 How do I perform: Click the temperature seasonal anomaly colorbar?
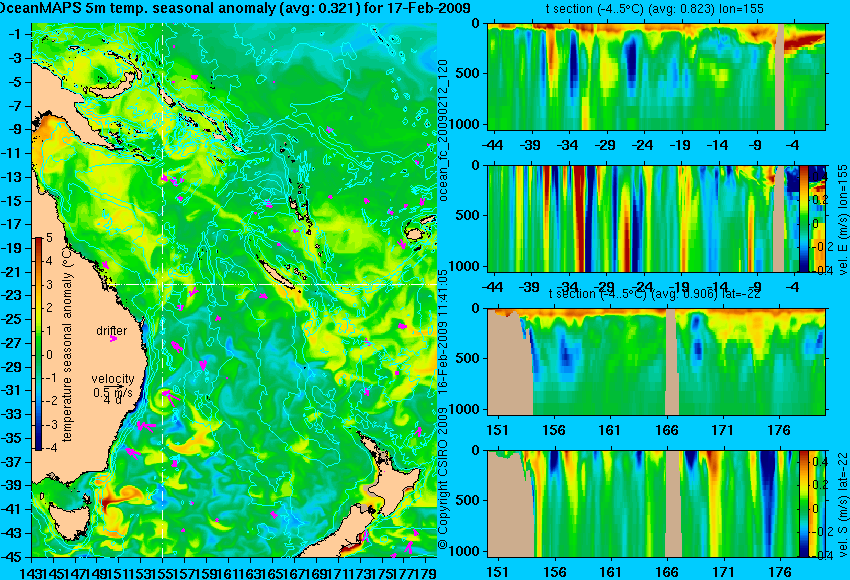(x=39, y=344)
